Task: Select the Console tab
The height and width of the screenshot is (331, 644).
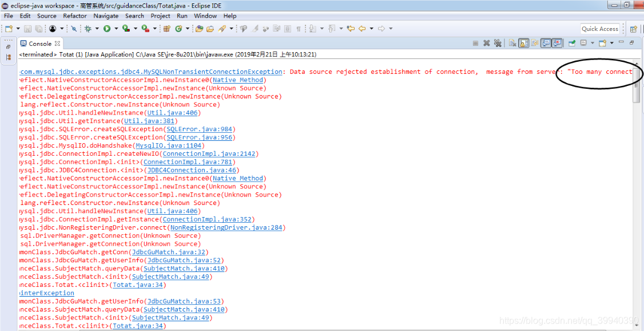Action: (39, 43)
